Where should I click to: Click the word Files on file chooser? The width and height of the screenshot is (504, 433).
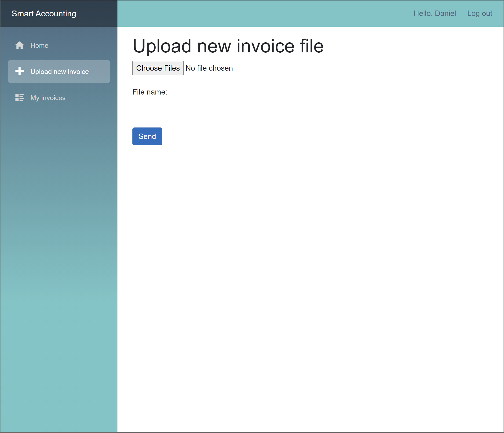coord(172,68)
